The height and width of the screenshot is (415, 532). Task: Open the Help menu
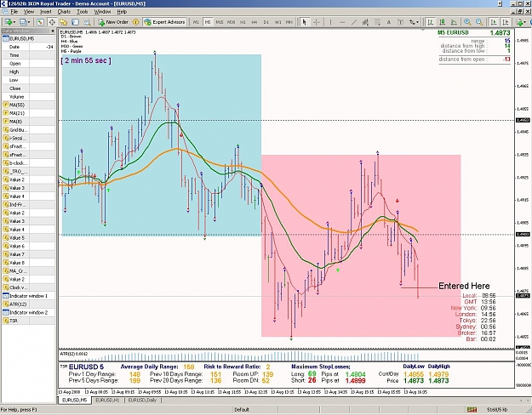coord(122,12)
